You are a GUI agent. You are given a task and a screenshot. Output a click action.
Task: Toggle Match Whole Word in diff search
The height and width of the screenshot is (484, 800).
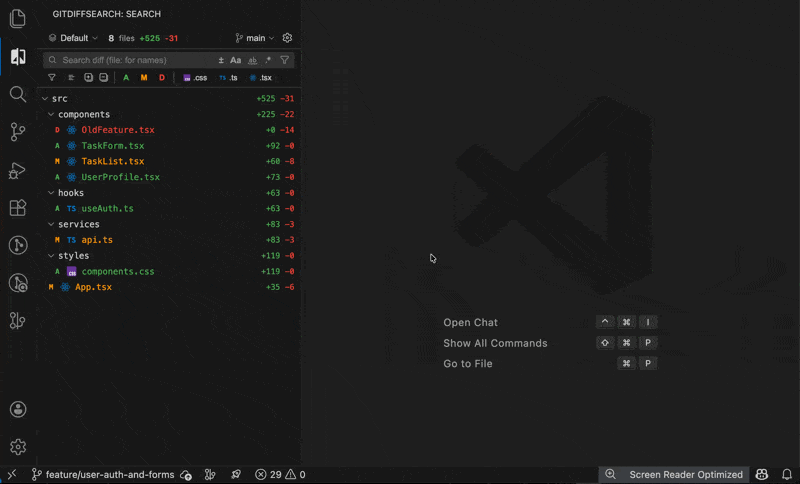(252, 60)
